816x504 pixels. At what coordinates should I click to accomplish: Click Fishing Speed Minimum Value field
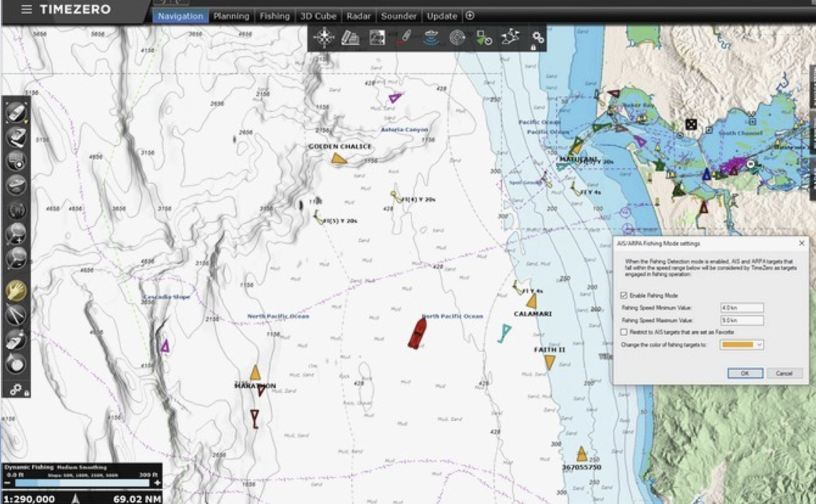point(742,308)
